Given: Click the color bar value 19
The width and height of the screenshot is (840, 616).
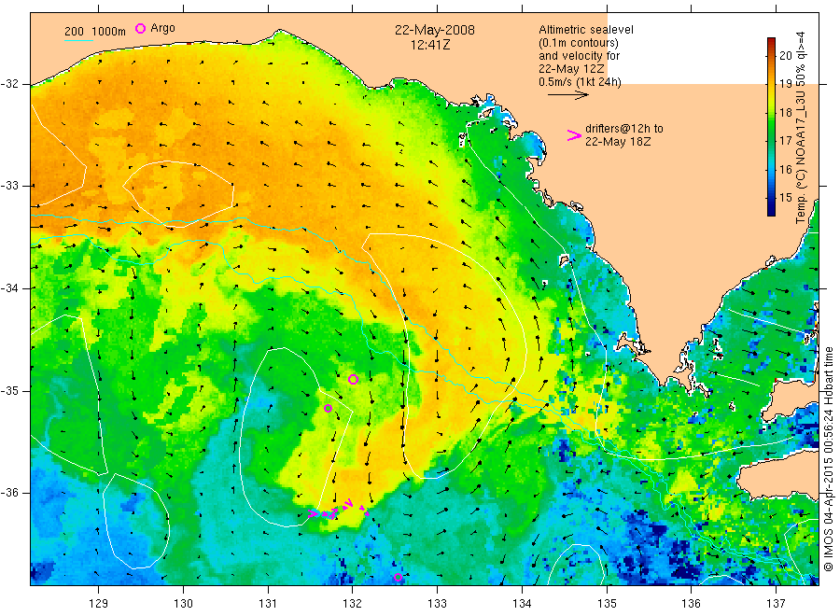Looking at the screenshot, I should [x=786, y=84].
